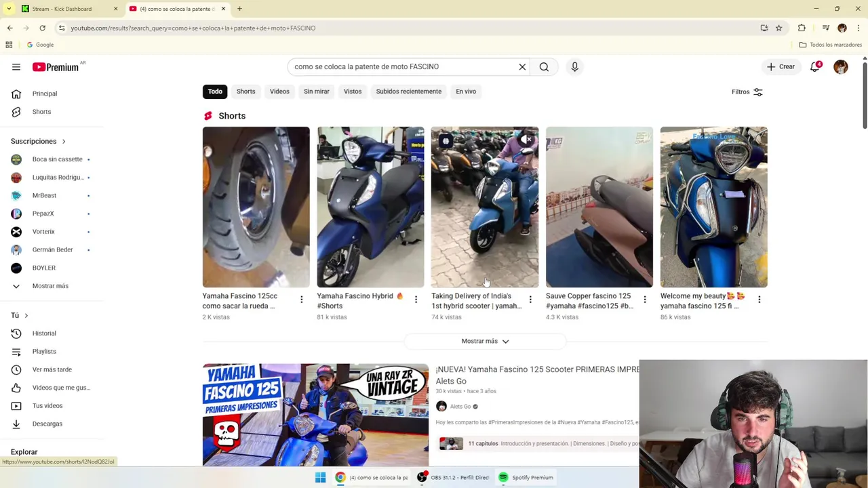Open the Windows Start menu
868x488 pixels.
320,477
